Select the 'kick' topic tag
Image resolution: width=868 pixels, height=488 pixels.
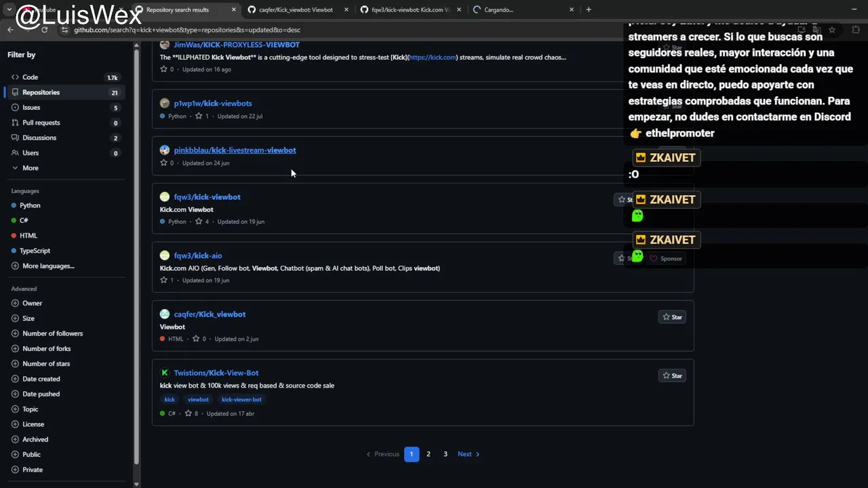coord(170,399)
